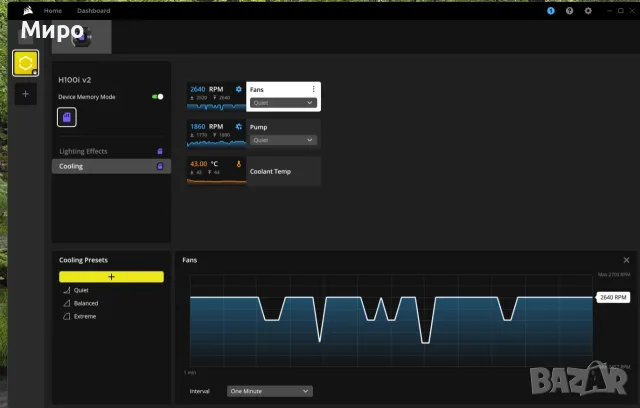Viewport: 640px width, 408px height.
Task: Open Cooling section
Action: click(x=111, y=166)
